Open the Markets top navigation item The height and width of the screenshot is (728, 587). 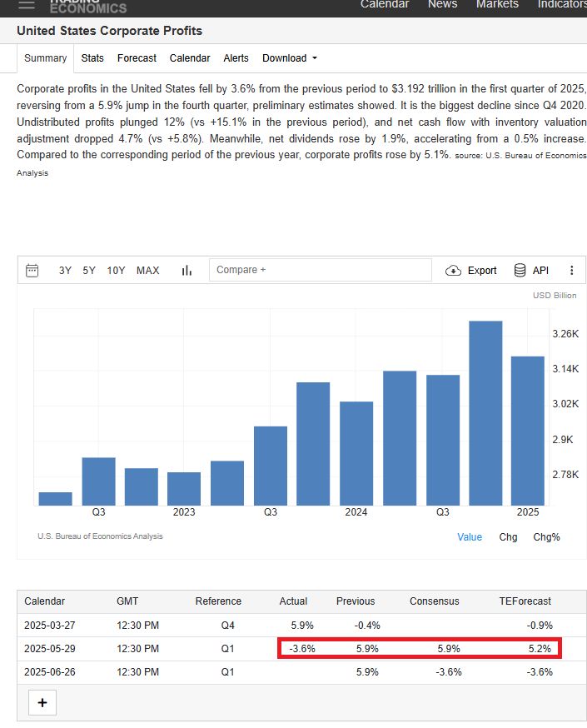click(497, 4)
